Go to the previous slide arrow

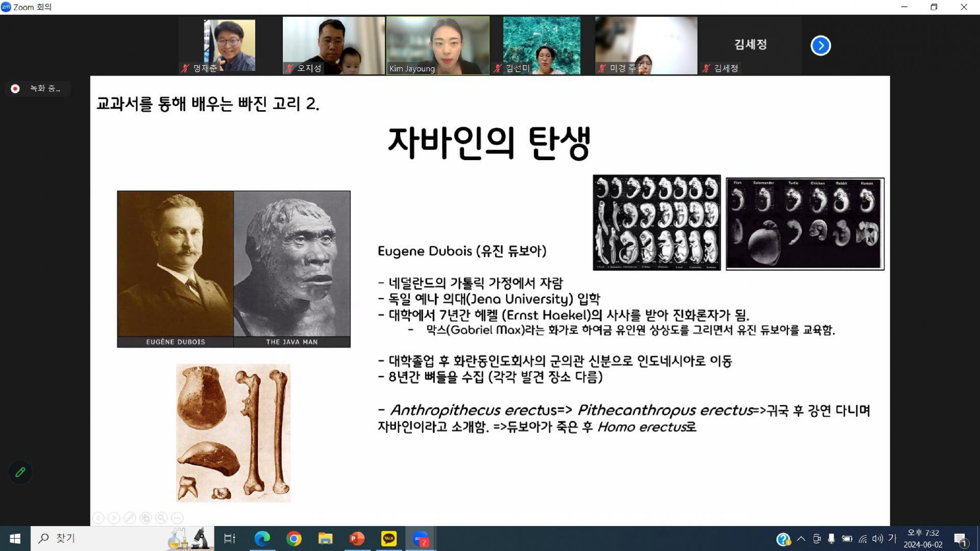click(x=99, y=518)
